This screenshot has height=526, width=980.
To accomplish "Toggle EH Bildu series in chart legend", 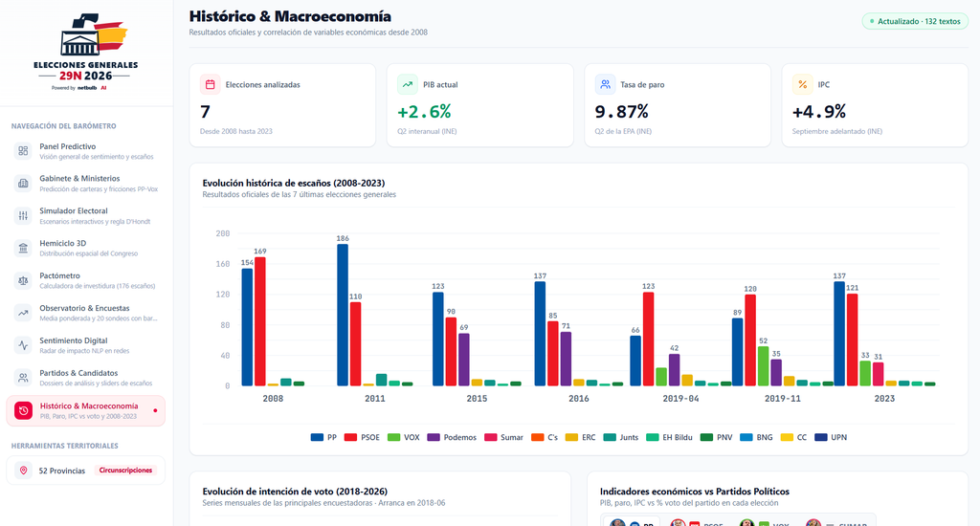I will coord(669,437).
